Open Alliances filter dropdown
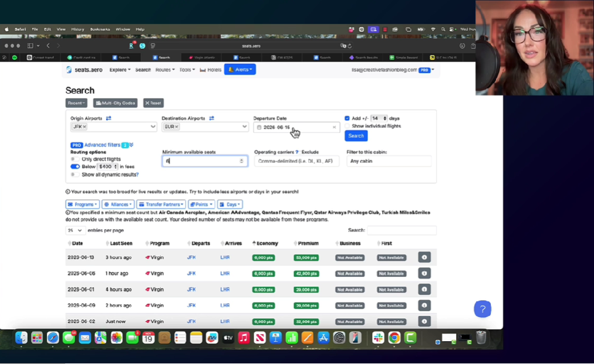 (x=118, y=205)
